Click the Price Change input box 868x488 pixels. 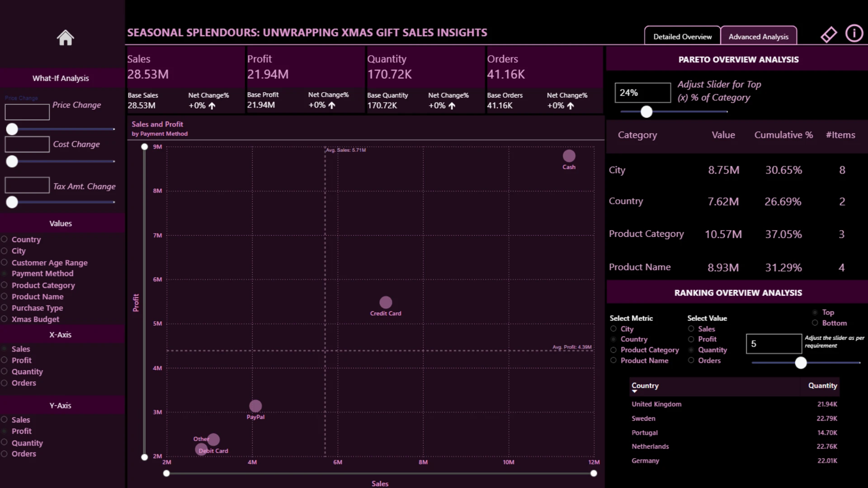(27, 112)
